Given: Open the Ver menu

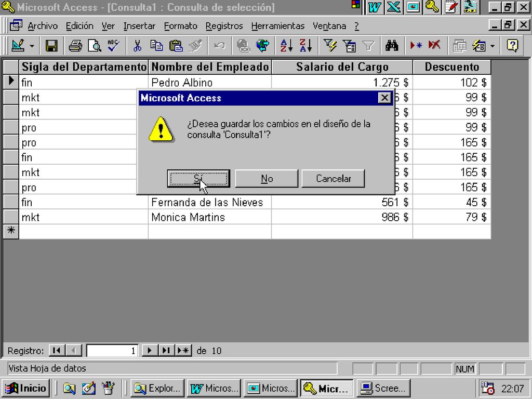Looking at the screenshot, I should (108, 26).
